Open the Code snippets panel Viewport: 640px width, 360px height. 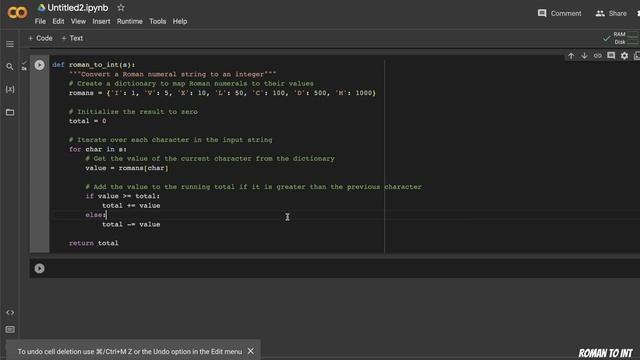tap(10, 313)
